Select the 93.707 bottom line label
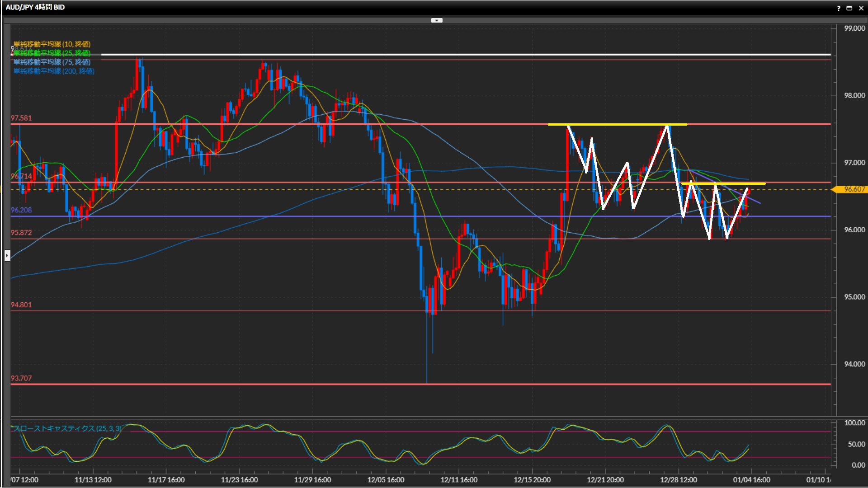 (21, 378)
